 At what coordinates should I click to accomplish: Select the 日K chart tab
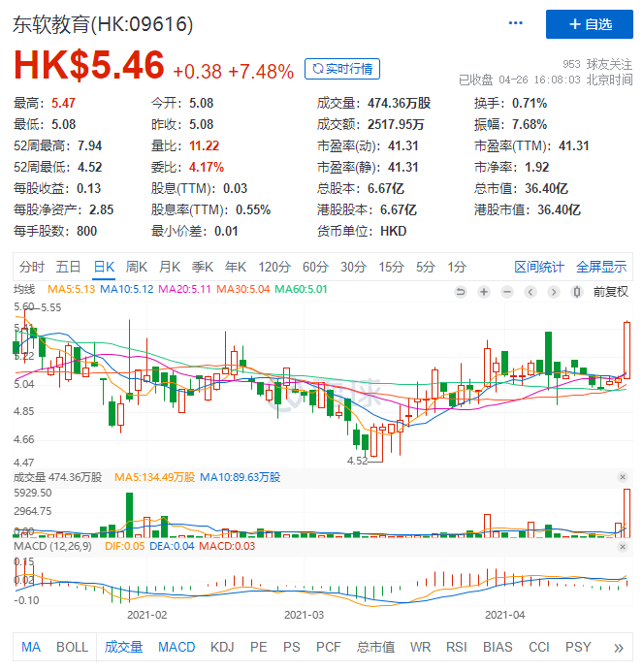point(104,267)
